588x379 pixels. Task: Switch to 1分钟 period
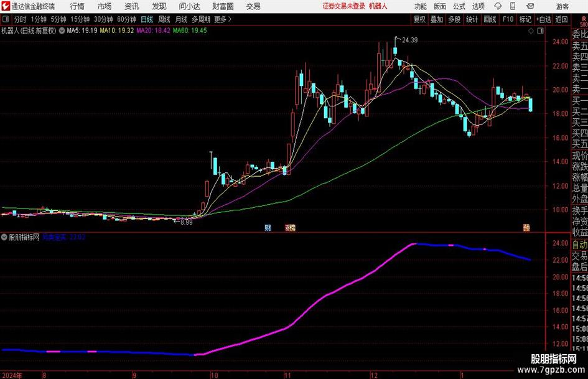(x=39, y=19)
